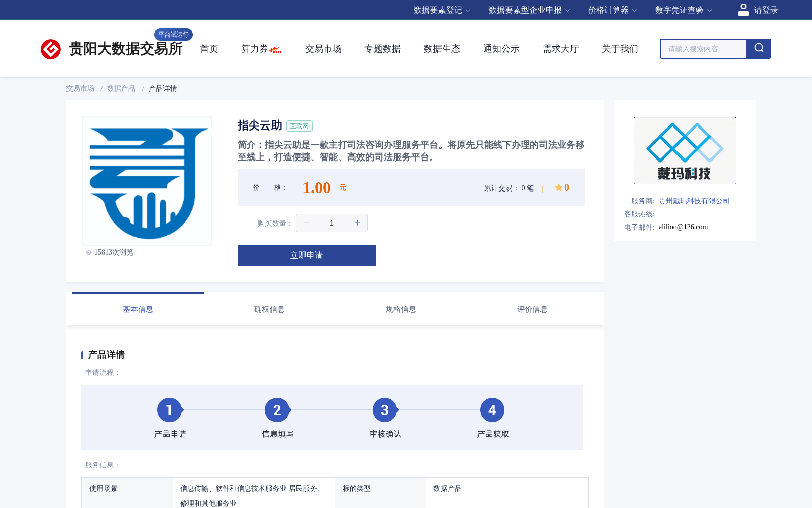Viewport: 812px width, 508px height.
Task: Click the 戴玛科技 company logo image
Action: pyautogui.click(x=685, y=151)
